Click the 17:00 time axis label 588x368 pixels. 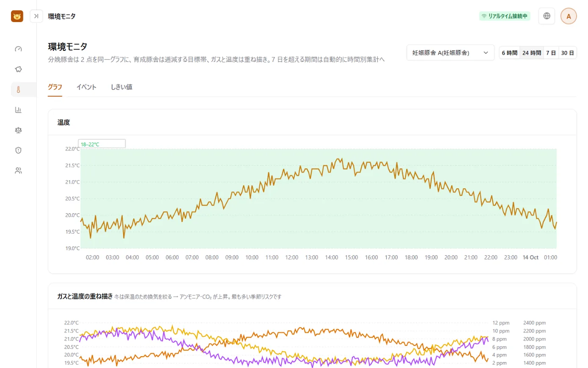pos(391,257)
